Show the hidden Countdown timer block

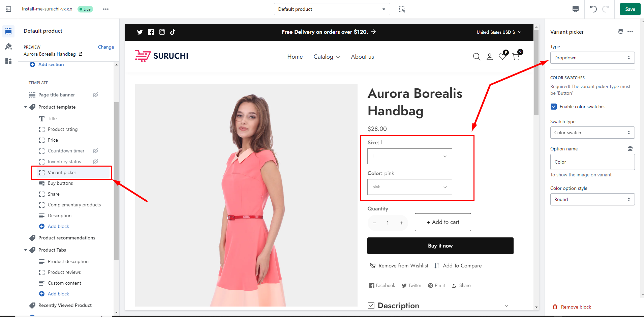coord(95,151)
